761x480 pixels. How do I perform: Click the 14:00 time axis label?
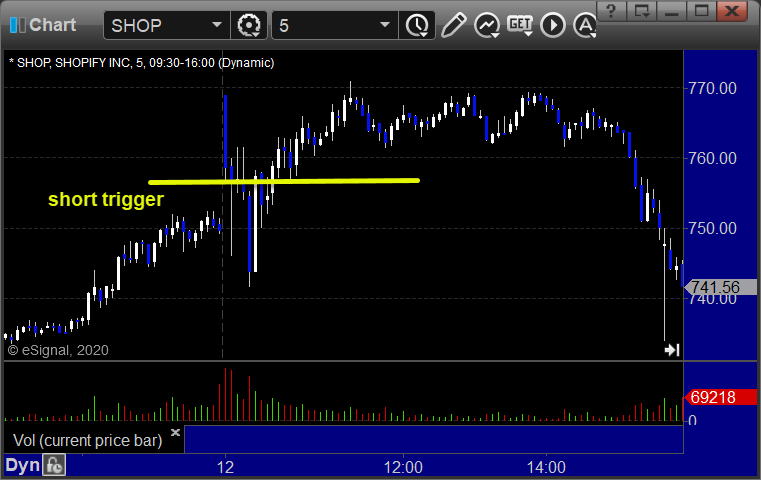[546, 467]
